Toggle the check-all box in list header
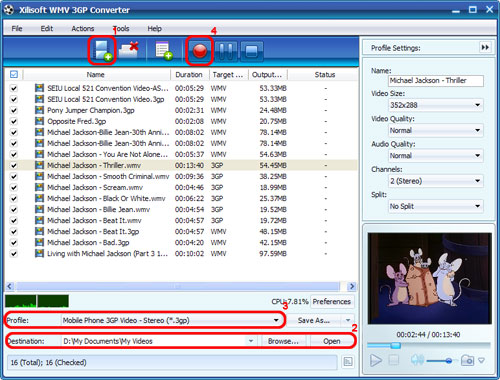The height and width of the screenshot is (380, 500). [x=14, y=74]
